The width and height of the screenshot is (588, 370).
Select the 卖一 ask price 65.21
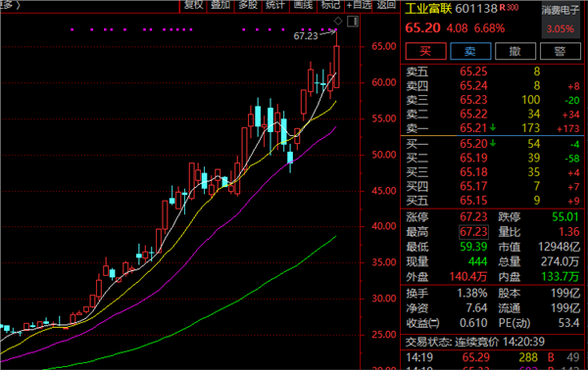click(x=473, y=128)
